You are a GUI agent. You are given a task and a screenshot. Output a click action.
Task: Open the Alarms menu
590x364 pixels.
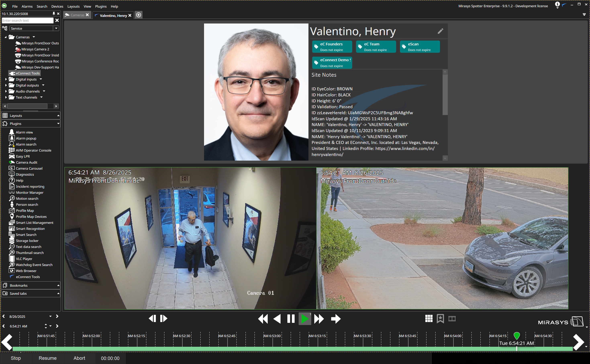pyautogui.click(x=27, y=6)
